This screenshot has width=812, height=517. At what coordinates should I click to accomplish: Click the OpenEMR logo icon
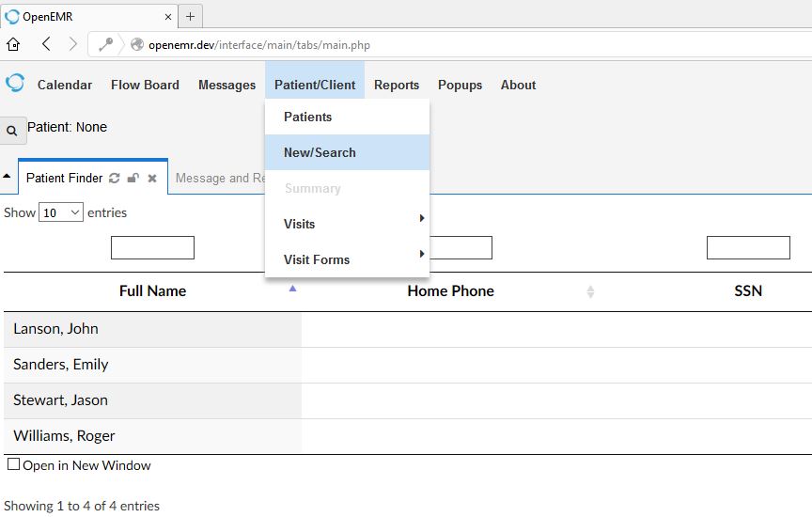pyautogui.click(x=15, y=84)
